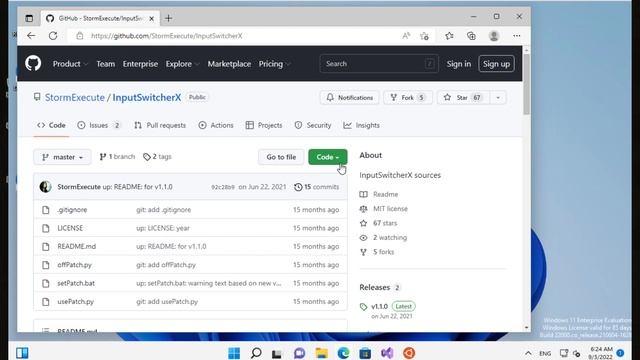Viewport: 640px width, 360px height.
Task: Open README.md in file list
Action: point(76,247)
